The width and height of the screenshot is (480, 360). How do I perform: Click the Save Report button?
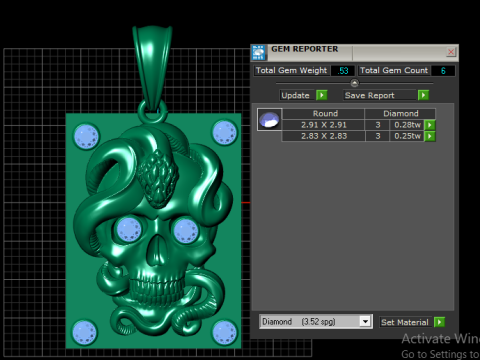tap(380, 95)
